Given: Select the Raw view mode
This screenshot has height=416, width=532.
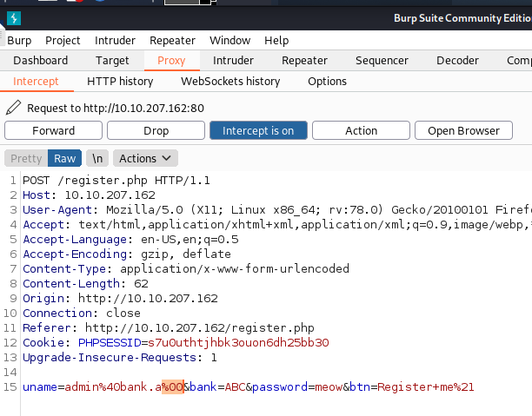Looking at the screenshot, I should 65,158.
